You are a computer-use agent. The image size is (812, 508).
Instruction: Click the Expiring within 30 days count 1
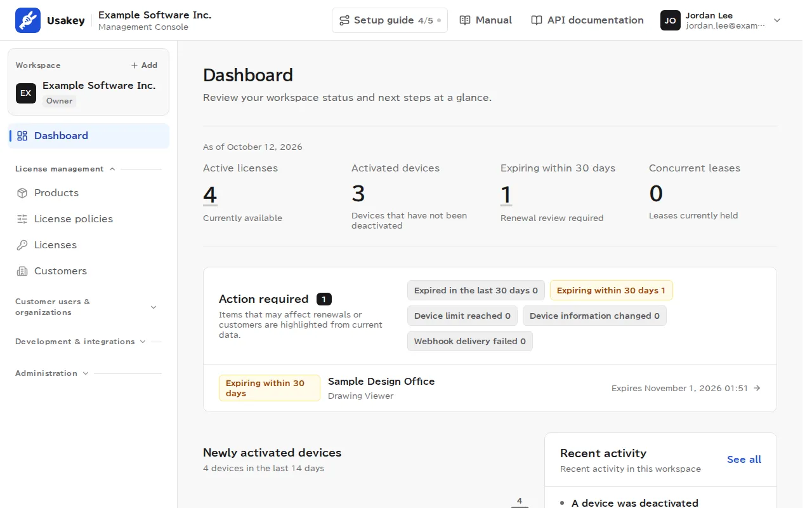(506, 194)
